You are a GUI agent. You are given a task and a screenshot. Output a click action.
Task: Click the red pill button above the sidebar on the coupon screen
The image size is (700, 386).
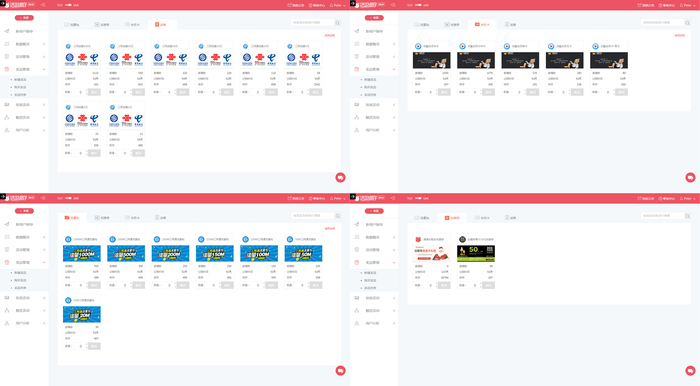tap(374, 211)
